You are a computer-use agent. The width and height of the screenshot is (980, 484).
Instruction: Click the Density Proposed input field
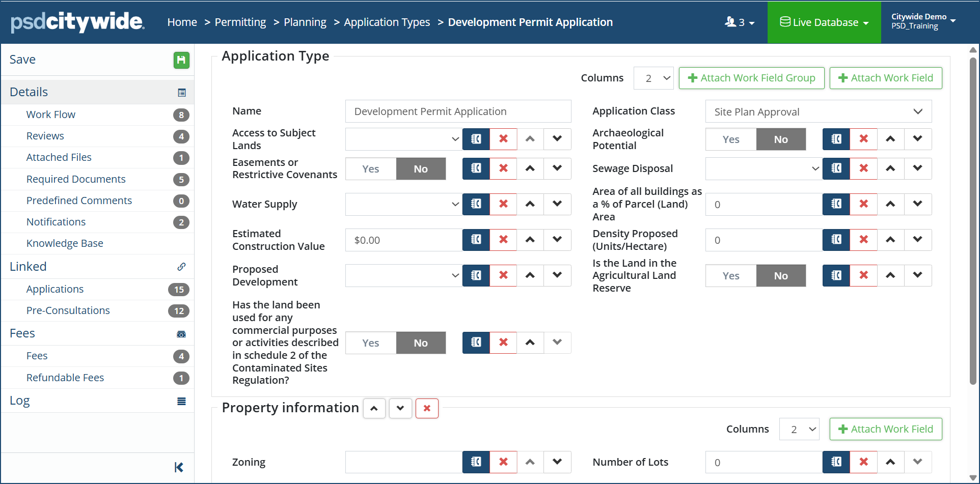tap(763, 240)
